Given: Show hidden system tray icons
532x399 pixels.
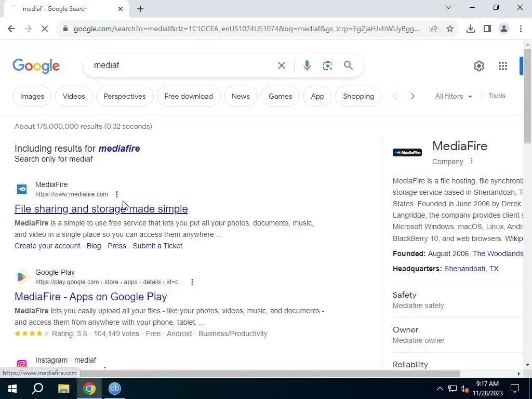Looking at the screenshot, I should click(x=440, y=389).
